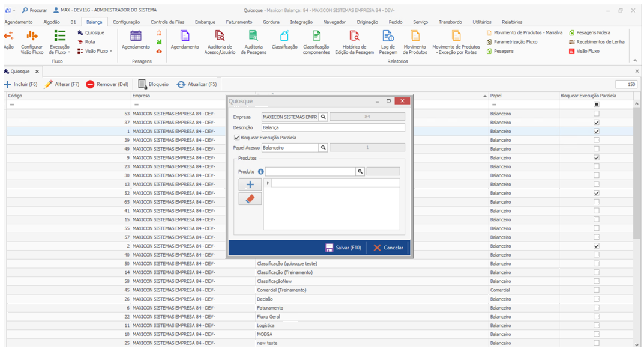Click the Bloqueio toolbar button
The height and width of the screenshot is (351, 644).
coord(154,84)
